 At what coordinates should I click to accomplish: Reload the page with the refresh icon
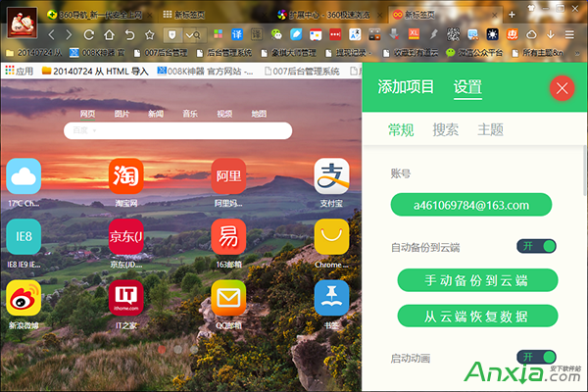click(x=89, y=35)
